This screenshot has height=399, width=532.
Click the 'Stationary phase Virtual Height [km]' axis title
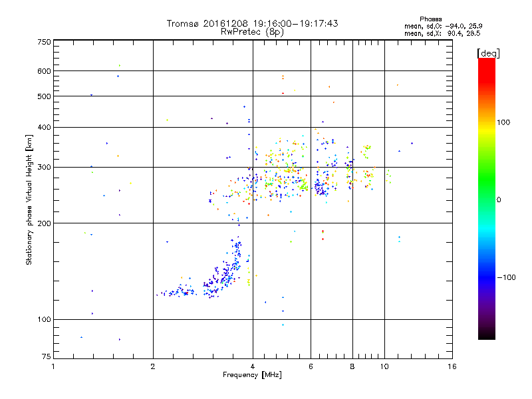(29, 199)
